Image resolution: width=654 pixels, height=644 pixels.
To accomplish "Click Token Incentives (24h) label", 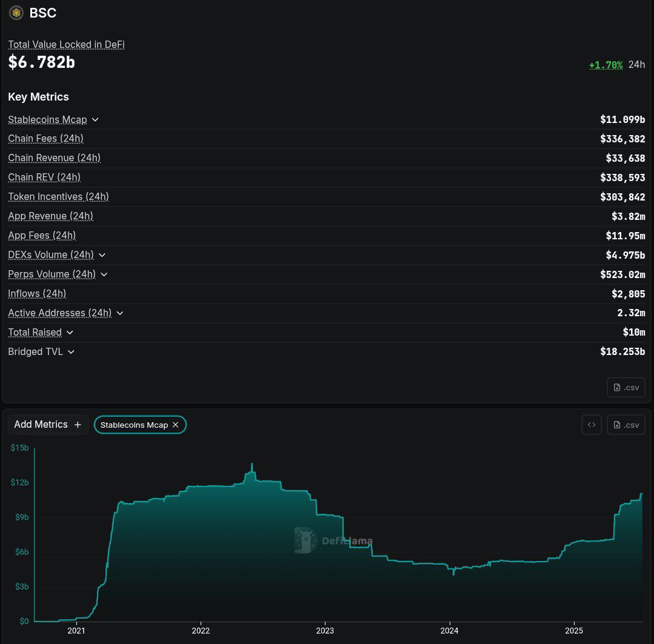I will coord(58,197).
